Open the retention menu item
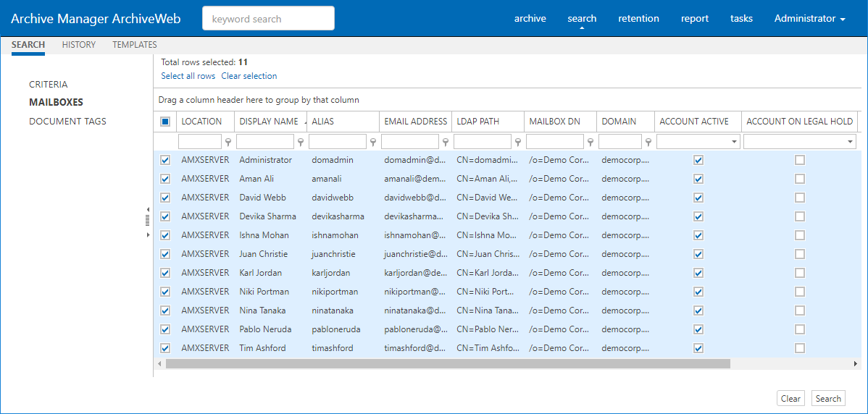The height and width of the screenshot is (414, 868). [x=638, y=19]
